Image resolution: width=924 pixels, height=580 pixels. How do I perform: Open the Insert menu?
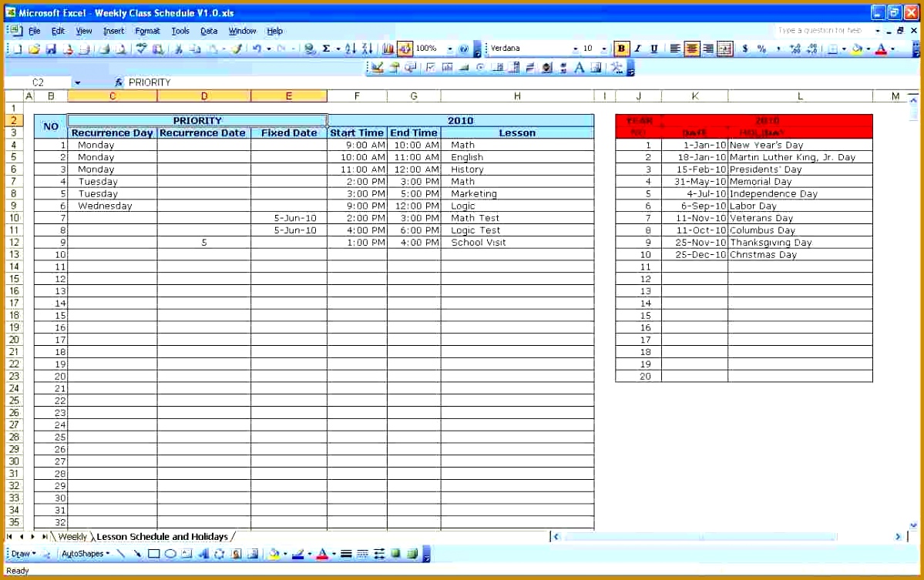click(114, 31)
